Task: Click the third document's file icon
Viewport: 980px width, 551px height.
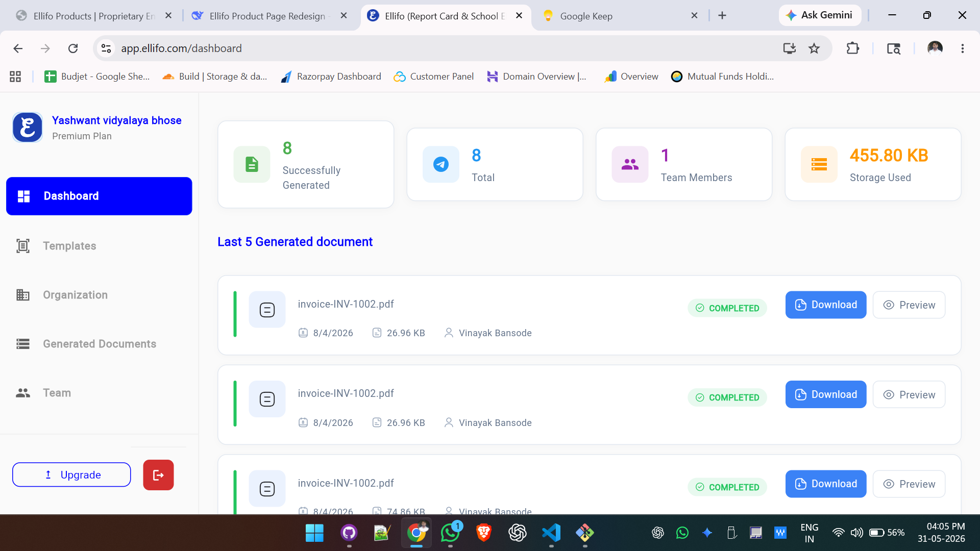Action: pyautogui.click(x=267, y=489)
